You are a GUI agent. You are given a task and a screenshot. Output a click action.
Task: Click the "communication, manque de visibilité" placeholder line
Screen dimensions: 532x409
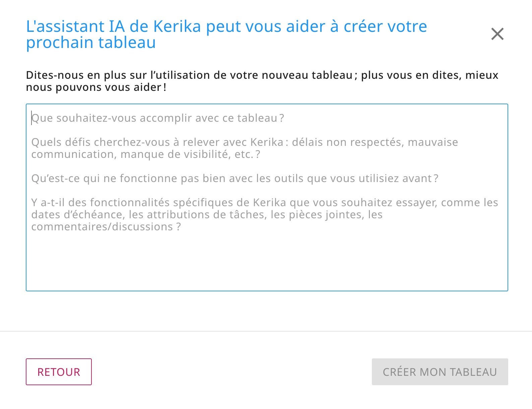coord(145,155)
